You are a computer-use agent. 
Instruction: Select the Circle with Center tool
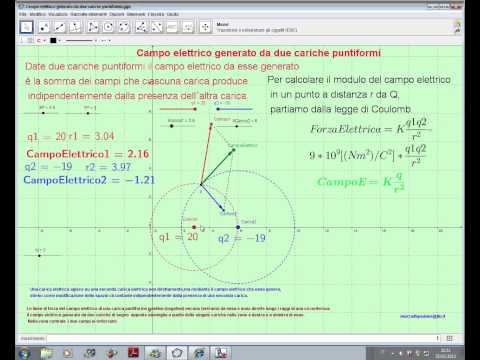[x=108, y=27]
